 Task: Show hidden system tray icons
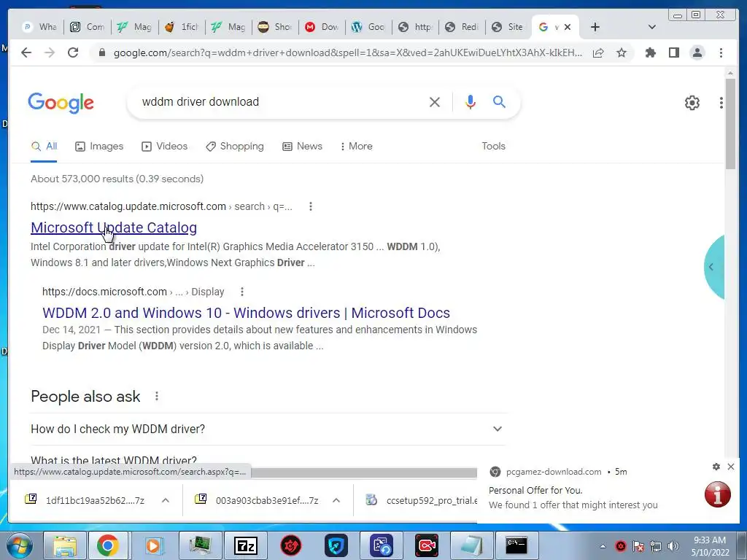click(x=603, y=546)
